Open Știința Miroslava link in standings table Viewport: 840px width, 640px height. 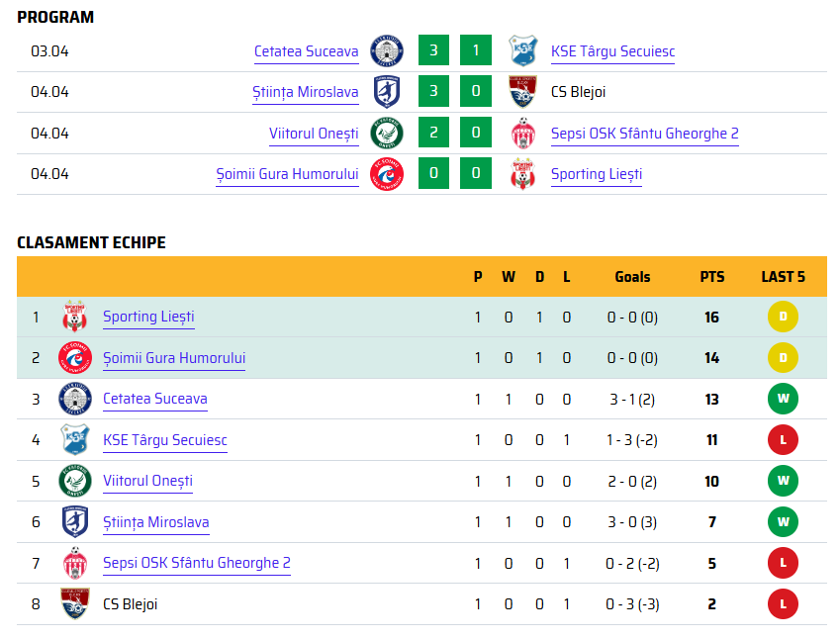(156, 522)
